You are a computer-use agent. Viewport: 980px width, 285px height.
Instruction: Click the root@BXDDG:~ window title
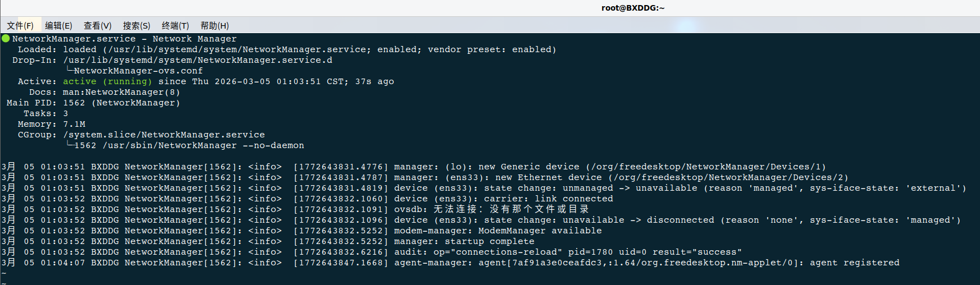pyautogui.click(x=633, y=8)
